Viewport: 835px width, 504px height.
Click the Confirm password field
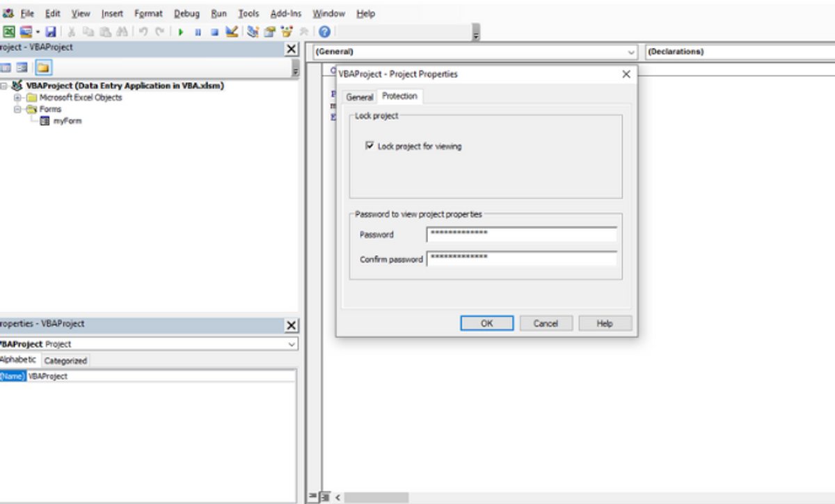(x=521, y=258)
